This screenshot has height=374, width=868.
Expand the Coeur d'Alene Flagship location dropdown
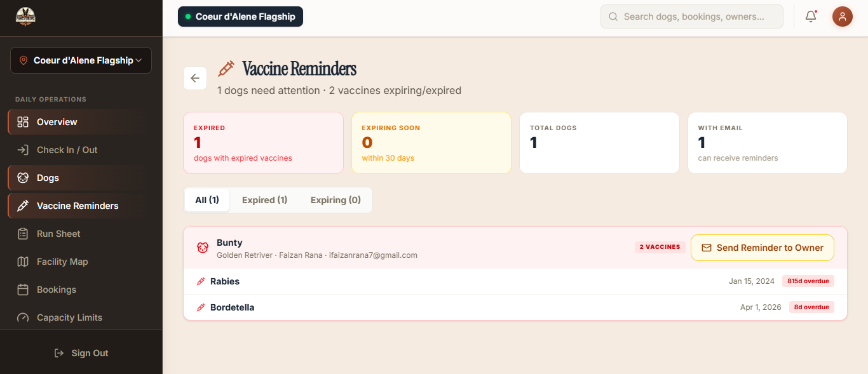pyautogui.click(x=81, y=60)
